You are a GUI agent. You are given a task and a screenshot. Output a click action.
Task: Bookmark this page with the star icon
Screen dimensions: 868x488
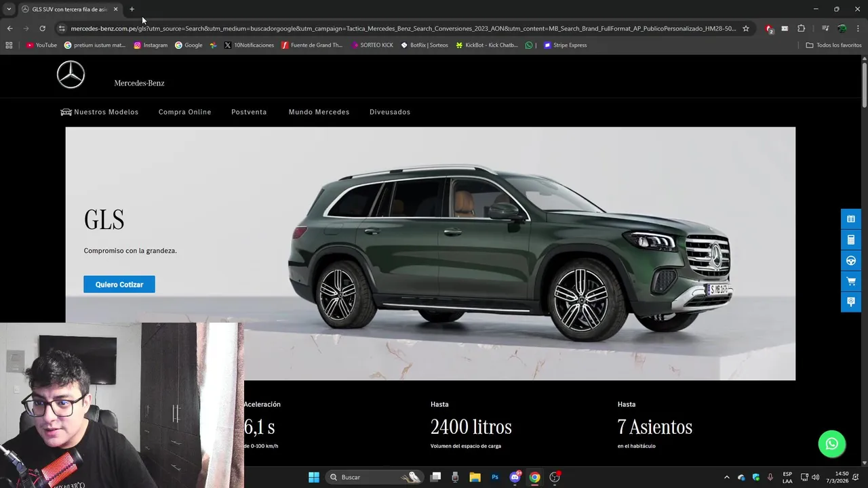coord(746,28)
